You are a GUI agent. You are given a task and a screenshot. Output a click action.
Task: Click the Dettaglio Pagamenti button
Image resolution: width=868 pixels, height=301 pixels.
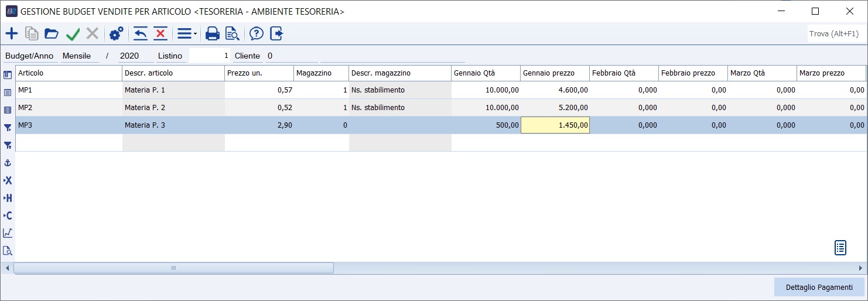819,287
